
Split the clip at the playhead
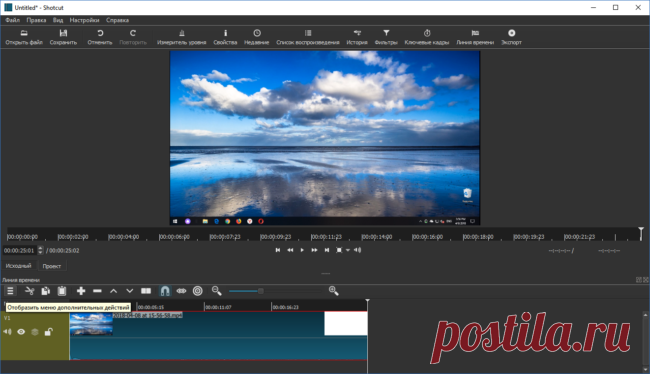(x=146, y=291)
